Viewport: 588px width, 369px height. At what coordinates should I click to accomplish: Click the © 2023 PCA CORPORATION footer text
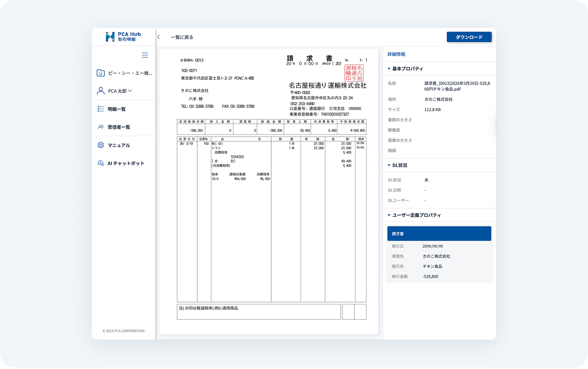click(123, 331)
